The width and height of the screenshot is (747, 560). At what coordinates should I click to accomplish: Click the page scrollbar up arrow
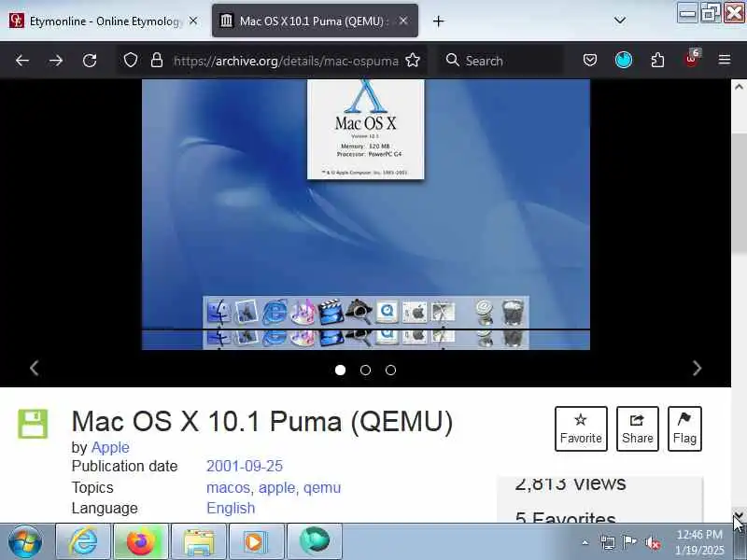pos(739,87)
